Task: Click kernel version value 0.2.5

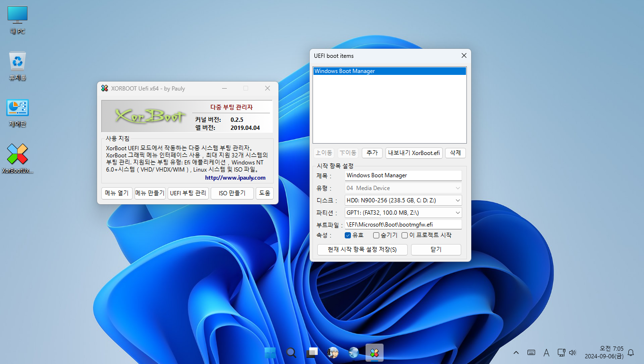Action: click(237, 119)
